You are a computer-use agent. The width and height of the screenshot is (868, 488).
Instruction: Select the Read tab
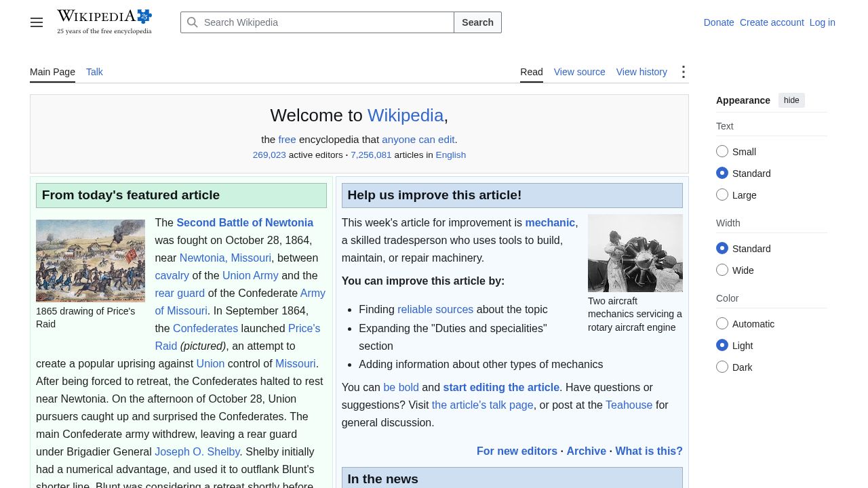coord(532,72)
